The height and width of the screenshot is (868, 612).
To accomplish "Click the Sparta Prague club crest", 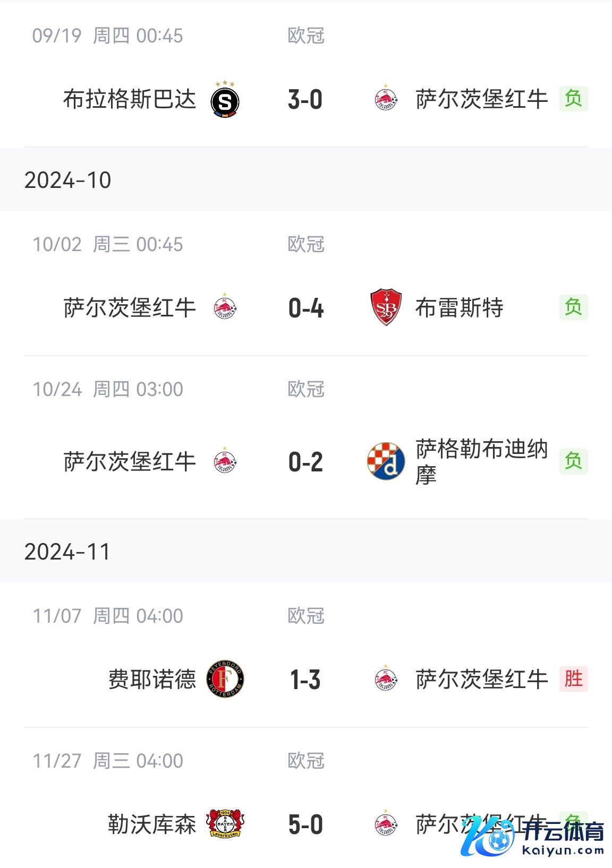I will (225, 100).
